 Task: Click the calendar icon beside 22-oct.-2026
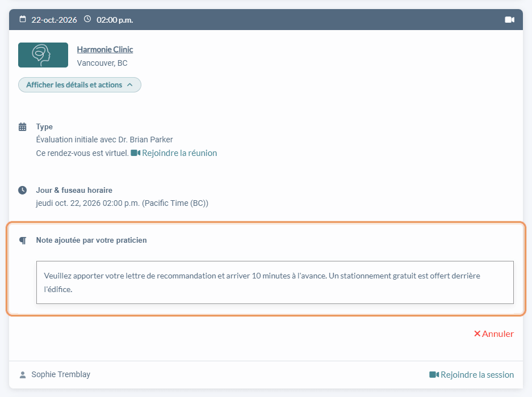[x=22, y=19]
